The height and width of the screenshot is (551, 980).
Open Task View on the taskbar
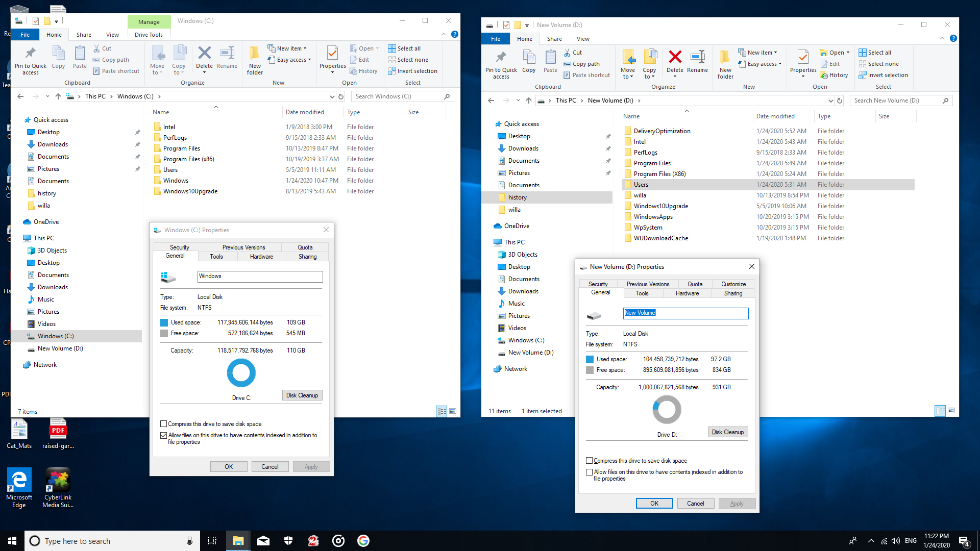coord(212,541)
